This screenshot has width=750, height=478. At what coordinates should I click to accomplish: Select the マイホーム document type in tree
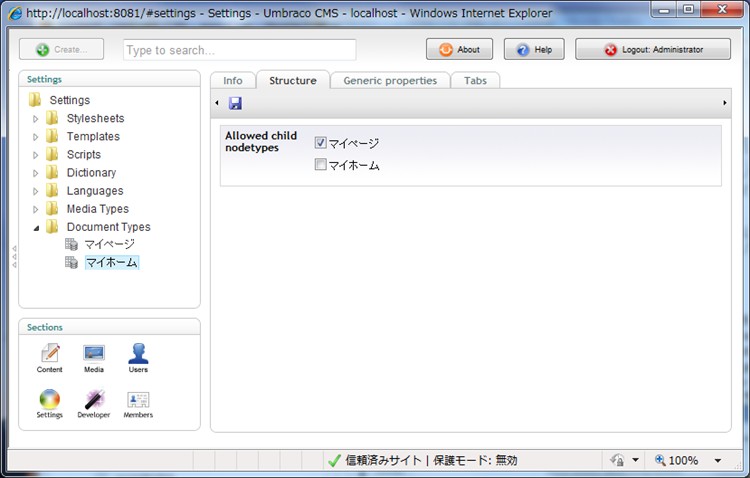tap(112, 262)
